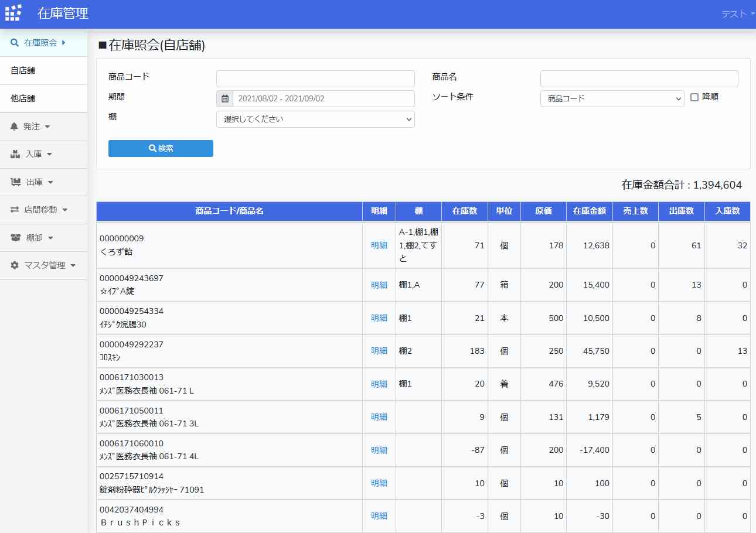Click the -17,400 stock amount cell
Image resolution: width=756 pixels, height=533 pixels.
[590, 450]
